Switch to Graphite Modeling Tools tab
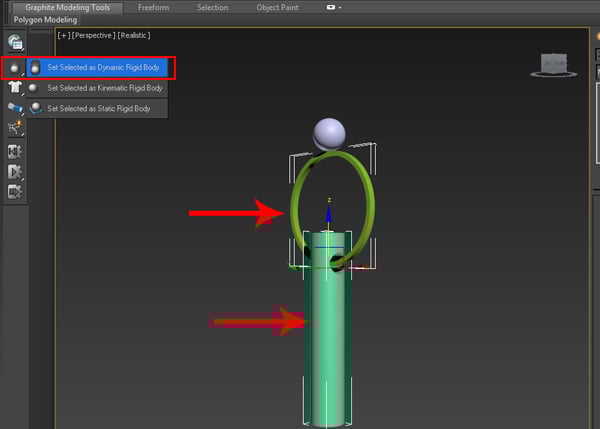This screenshot has width=600, height=429. click(67, 7)
